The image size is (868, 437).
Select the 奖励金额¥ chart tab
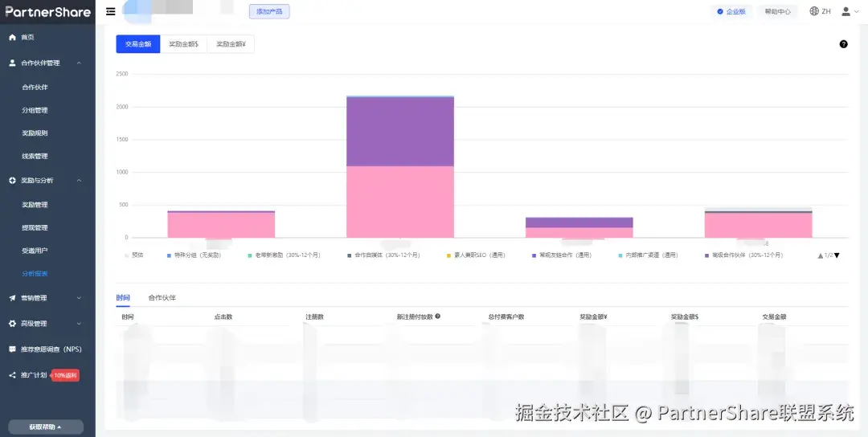231,44
